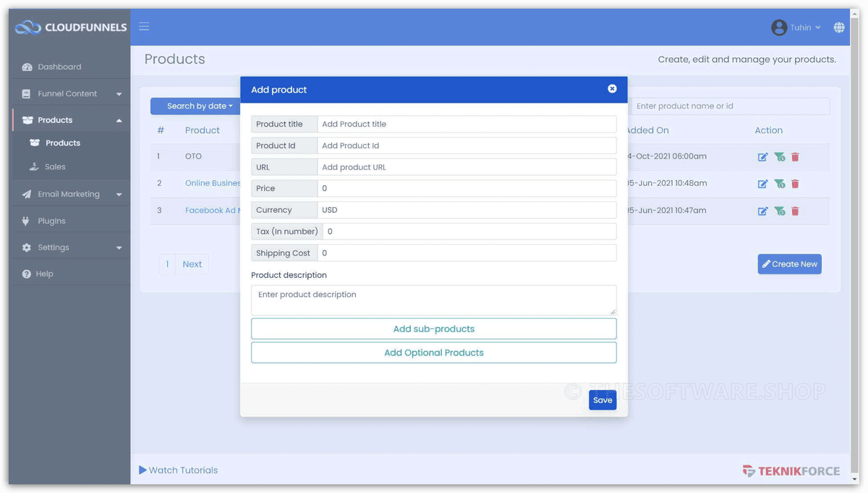This screenshot has width=868, height=493.
Task: Click the Add sub-products button
Action: click(434, 329)
